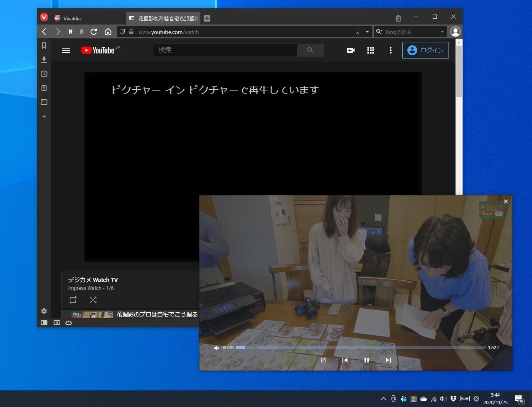
Task: Click the ログイン (login) button
Action: tap(426, 50)
